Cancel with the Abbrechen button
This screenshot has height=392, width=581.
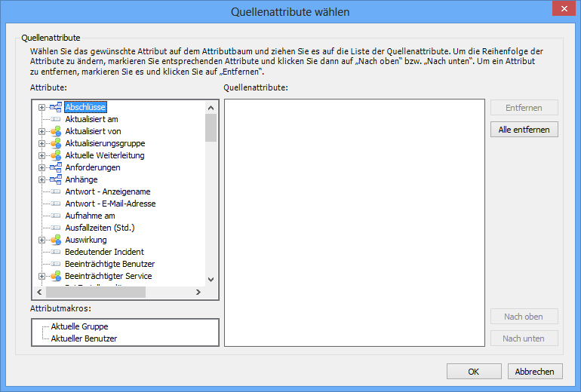(x=535, y=371)
